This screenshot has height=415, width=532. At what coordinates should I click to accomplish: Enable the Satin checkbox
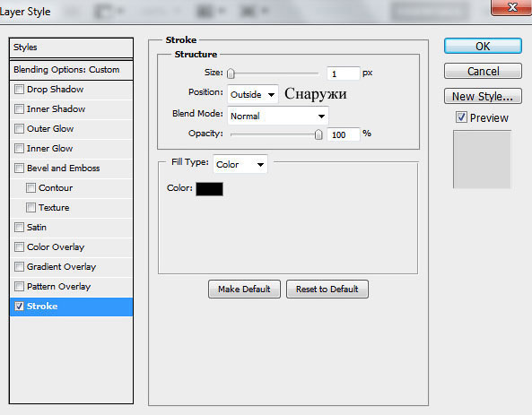click(x=20, y=227)
